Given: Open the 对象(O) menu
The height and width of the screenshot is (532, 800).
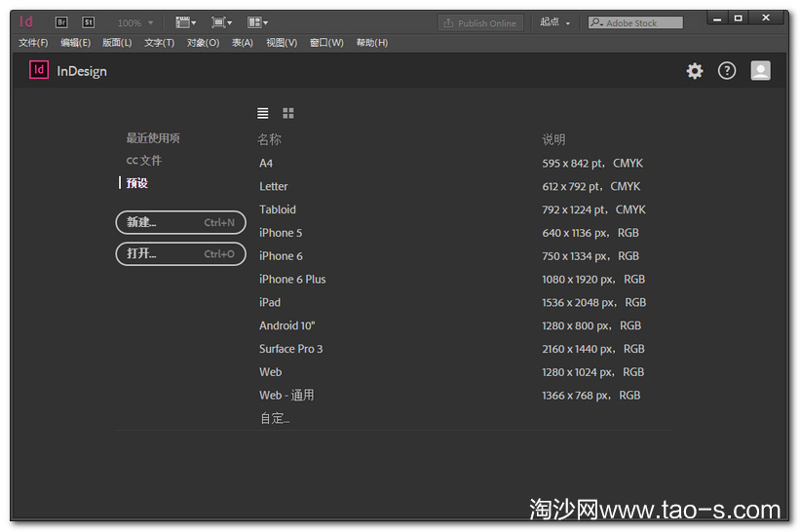Looking at the screenshot, I should coord(203,43).
